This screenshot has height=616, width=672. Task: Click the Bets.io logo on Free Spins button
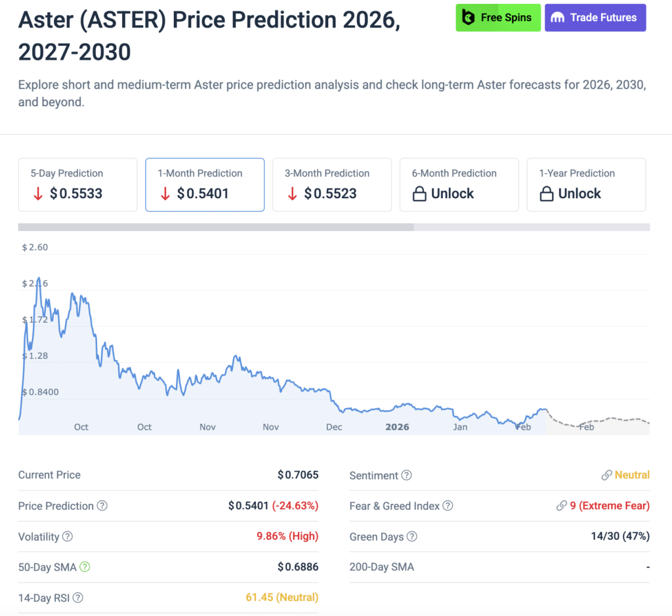467,18
